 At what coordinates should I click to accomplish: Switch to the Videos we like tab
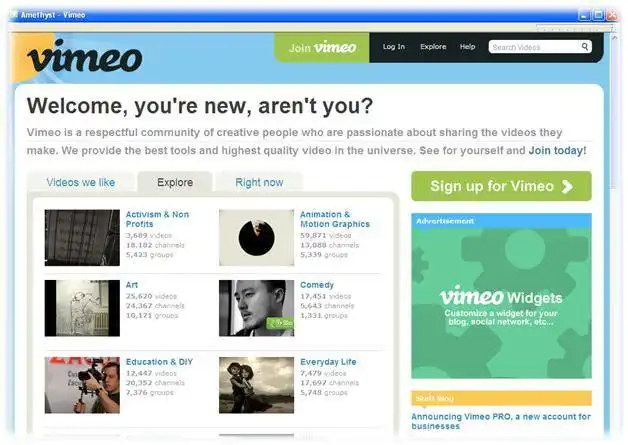(x=81, y=182)
